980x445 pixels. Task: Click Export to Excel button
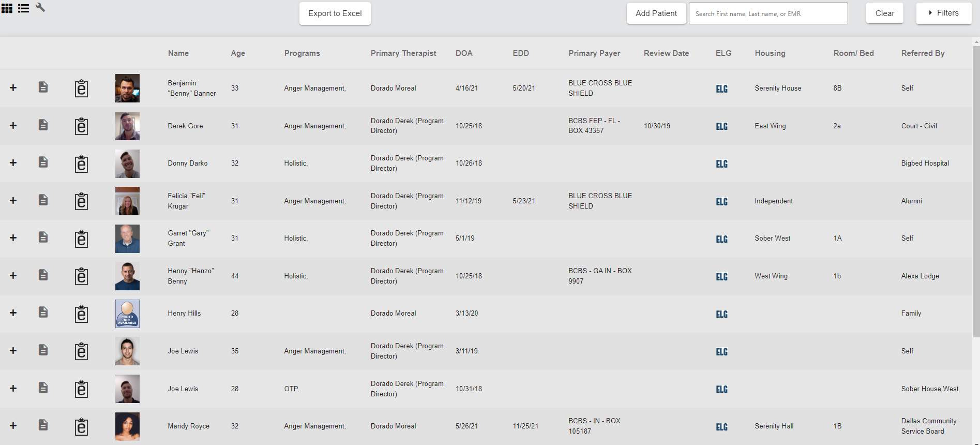pos(335,13)
